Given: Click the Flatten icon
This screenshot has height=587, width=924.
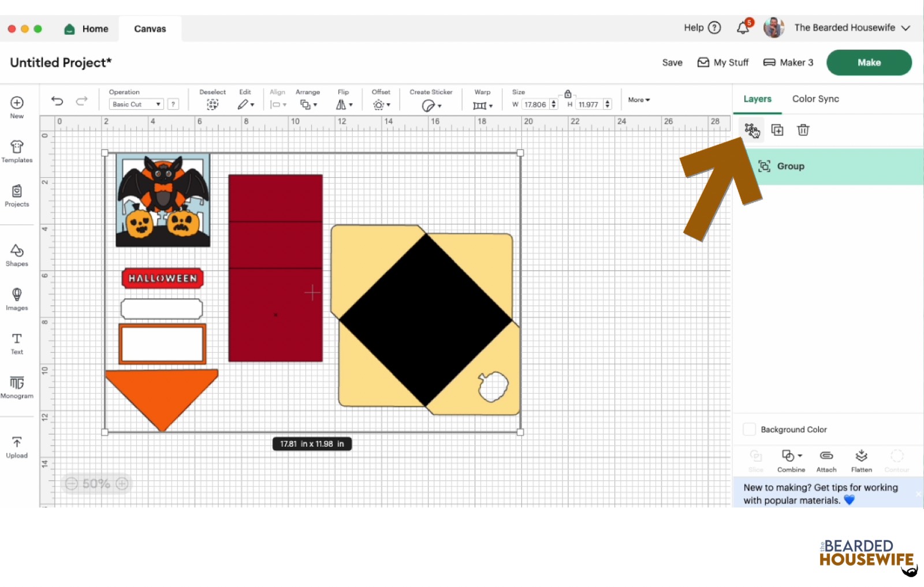Looking at the screenshot, I should 861,460.
